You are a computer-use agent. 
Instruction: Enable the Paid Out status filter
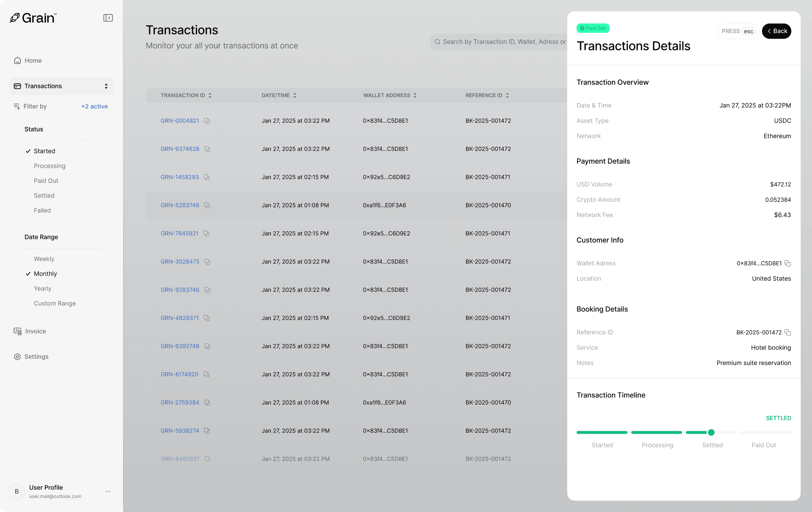pos(46,181)
